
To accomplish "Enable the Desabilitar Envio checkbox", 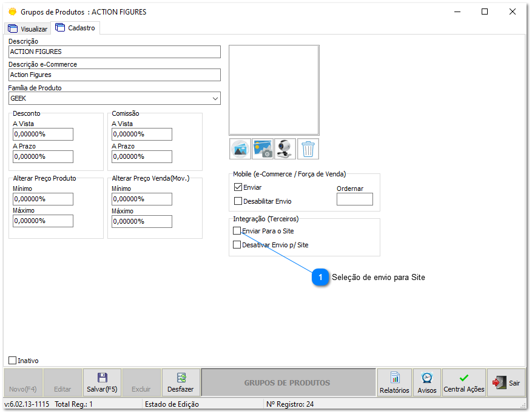I will pyautogui.click(x=238, y=201).
